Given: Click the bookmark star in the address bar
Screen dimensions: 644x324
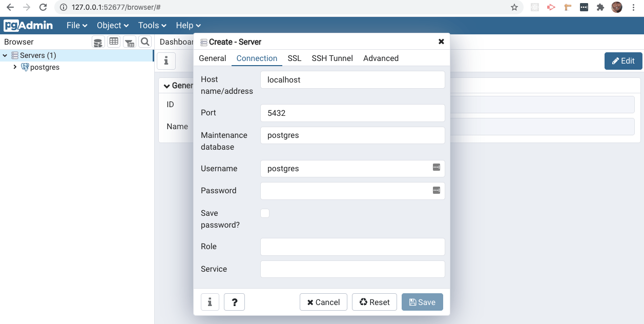Looking at the screenshot, I should click(x=513, y=8).
